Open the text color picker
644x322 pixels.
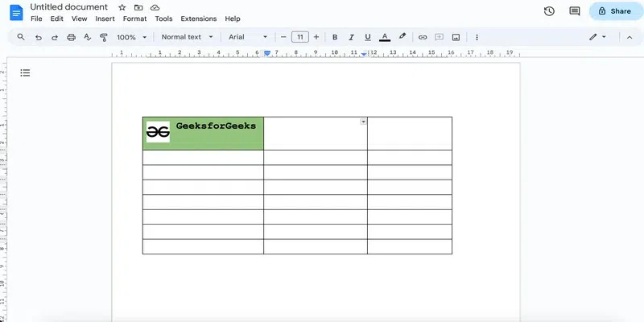point(385,37)
